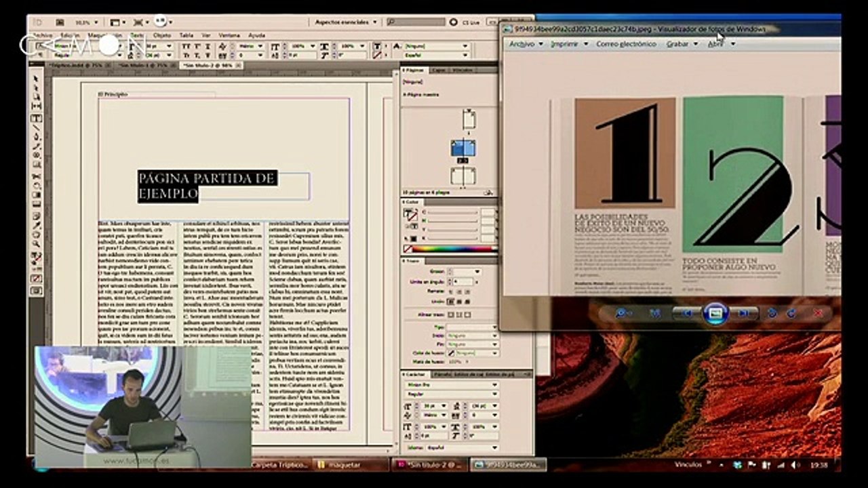Open the Grabar menu in Photo Viewer
This screenshot has width=868, height=488.
coord(682,44)
